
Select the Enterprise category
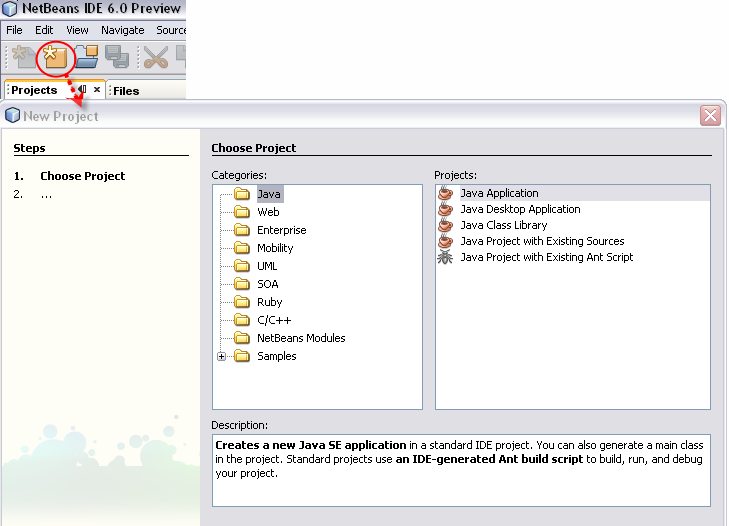[282, 230]
